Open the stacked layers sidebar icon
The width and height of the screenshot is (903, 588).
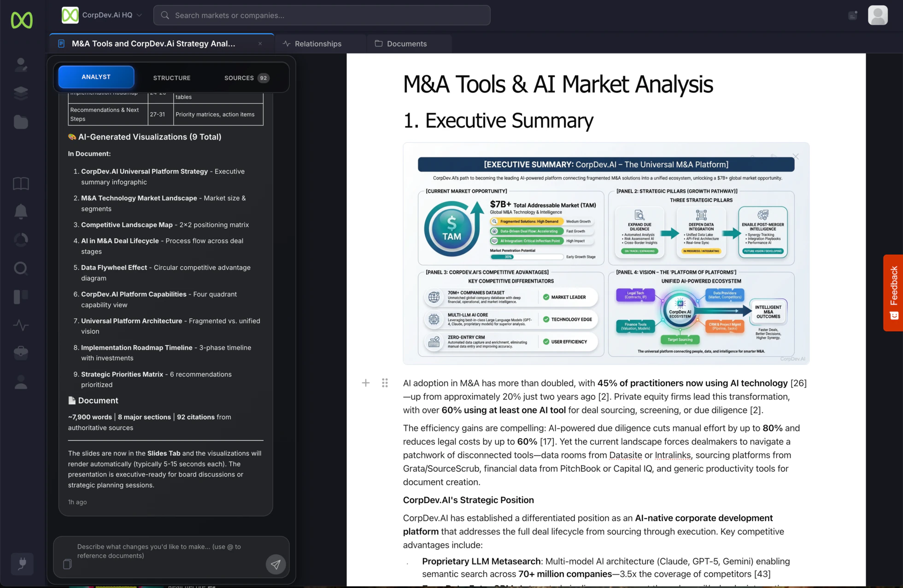21,93
